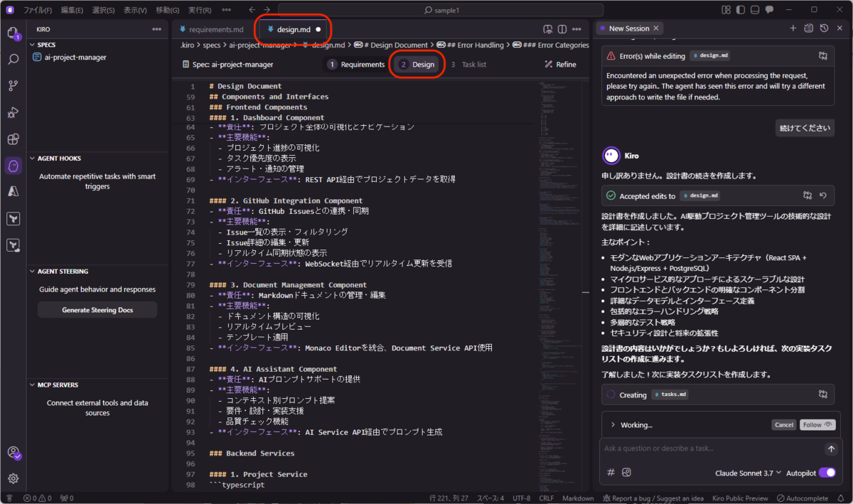This screenshot has width=853, height=504.
Task: Open the ファイル(F) menu
Action: (38, 10)
